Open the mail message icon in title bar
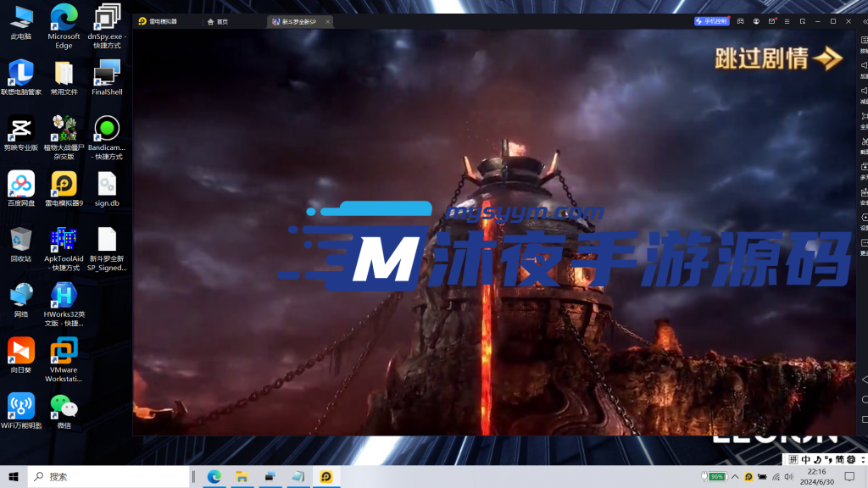Viewport: 868px width, 488px height. coord(771,21)
